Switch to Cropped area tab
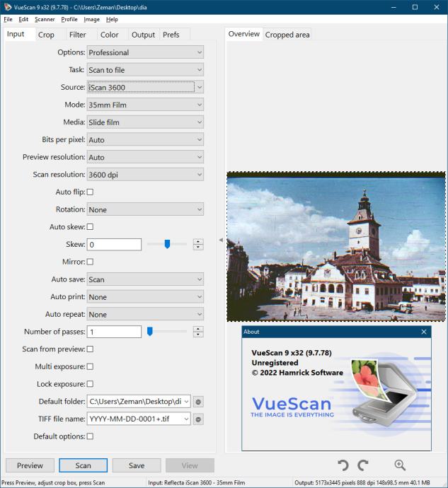The image size is (448, 488). click(287, 35)
